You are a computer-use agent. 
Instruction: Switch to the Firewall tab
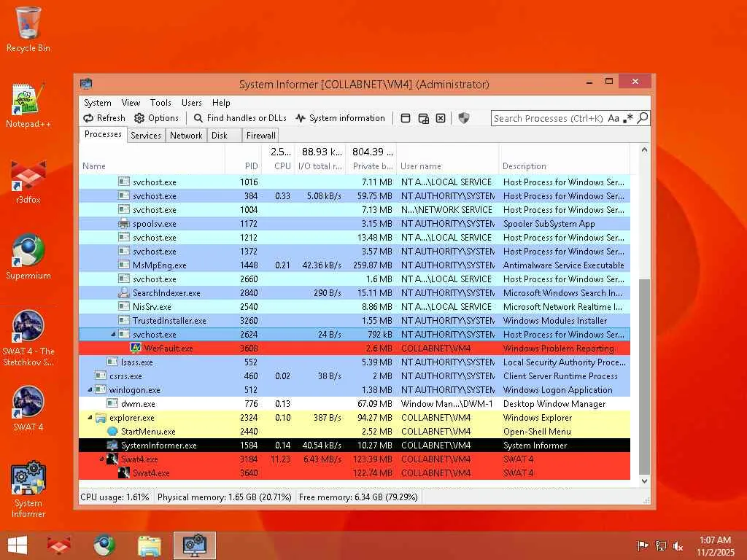point(260,135)
